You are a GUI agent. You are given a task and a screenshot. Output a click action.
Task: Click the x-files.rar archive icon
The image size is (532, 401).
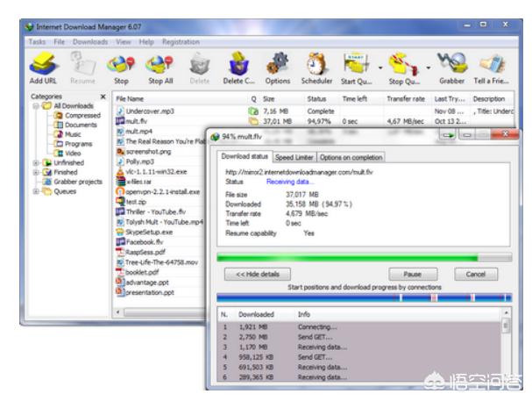tap(120, 182)
